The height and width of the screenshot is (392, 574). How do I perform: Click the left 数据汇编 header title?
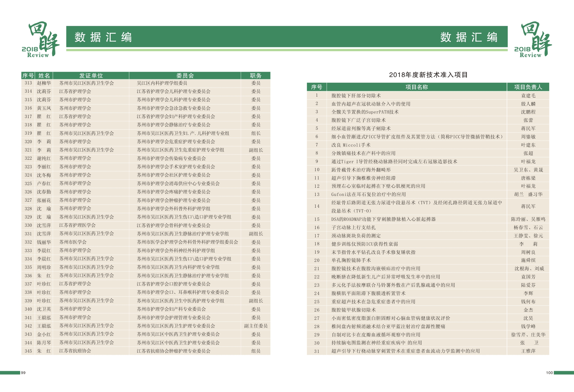(x=103, y=37)
